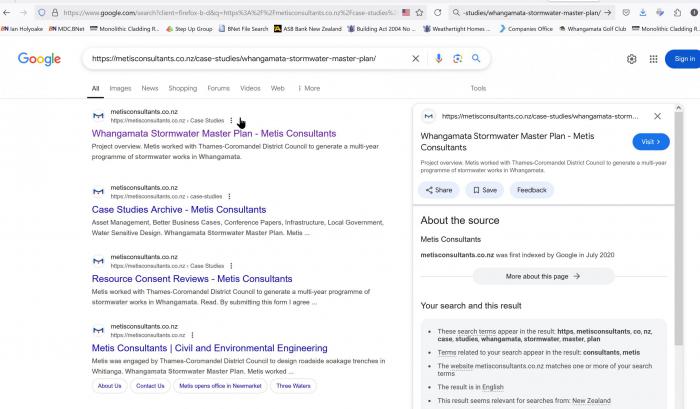
Task: Open three-dot menu for Resource Consent Reviews result
Action: pyautogui.click(x=229, y=266)
